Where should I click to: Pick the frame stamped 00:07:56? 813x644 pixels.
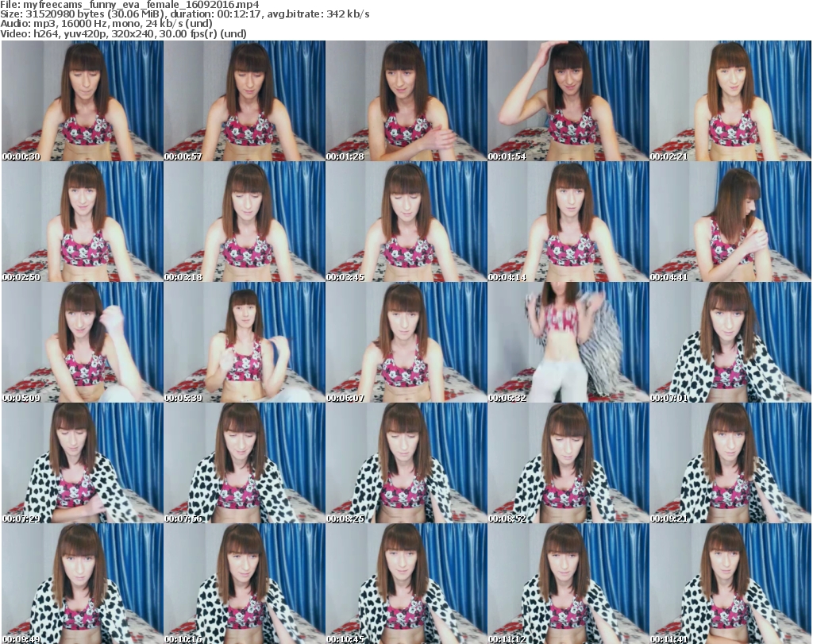pos(244,463)
